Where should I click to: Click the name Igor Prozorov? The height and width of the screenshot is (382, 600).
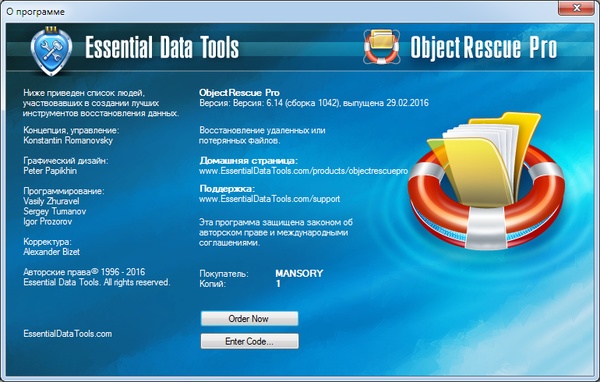click(x=47, y=222)
